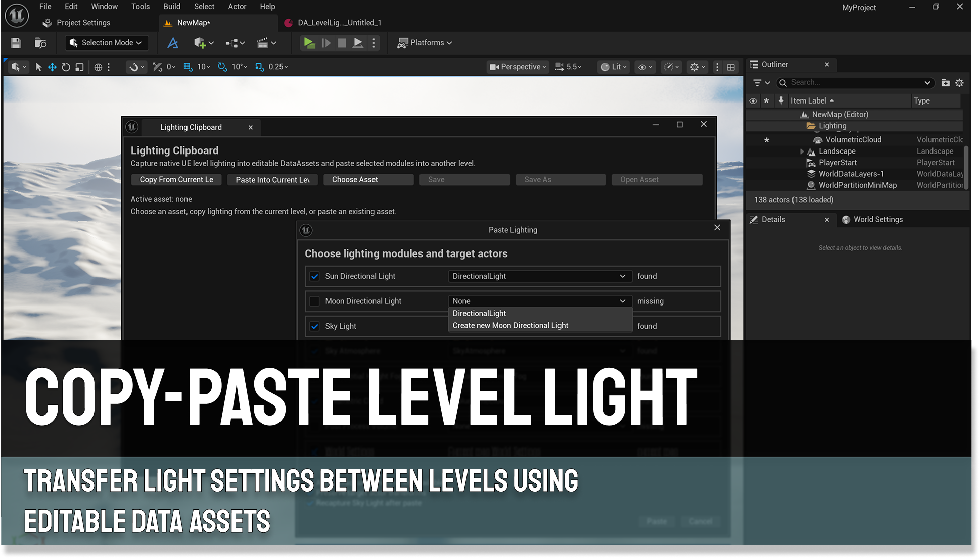This screenshot has height=559, width=980.
Task: Click Copy From Current Level button
Action: (x=176, y=180)
